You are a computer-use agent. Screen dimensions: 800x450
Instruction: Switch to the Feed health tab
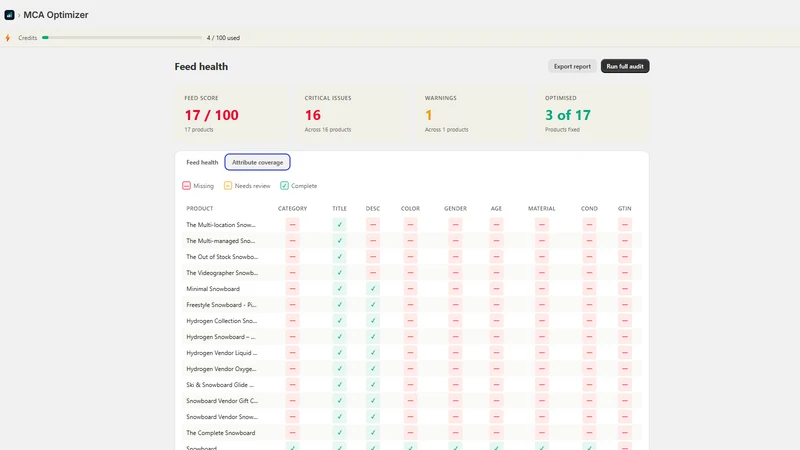tap(202, 162)
